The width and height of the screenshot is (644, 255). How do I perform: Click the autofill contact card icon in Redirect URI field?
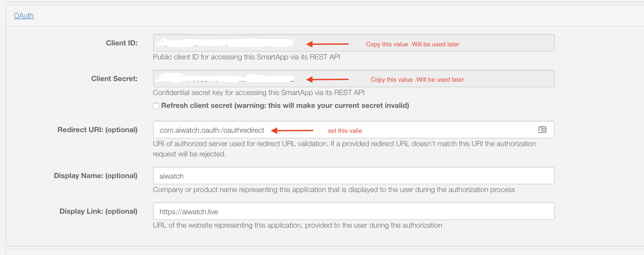tap(542, 130)
